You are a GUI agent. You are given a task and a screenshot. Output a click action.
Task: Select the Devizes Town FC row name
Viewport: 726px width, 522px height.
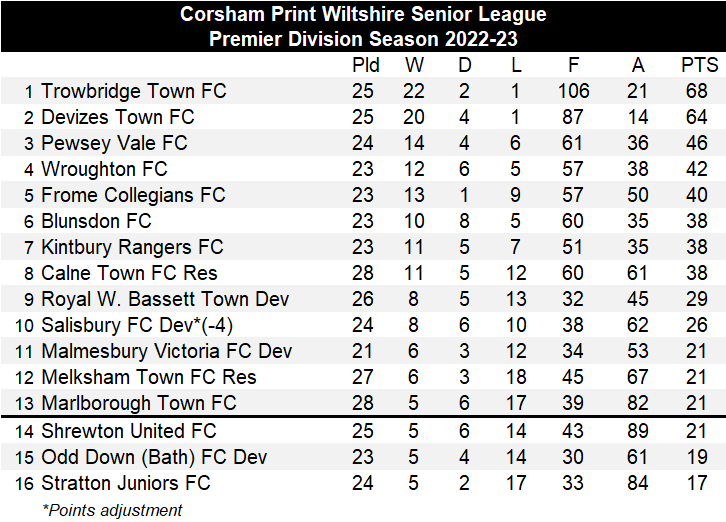tap(117, 117)
